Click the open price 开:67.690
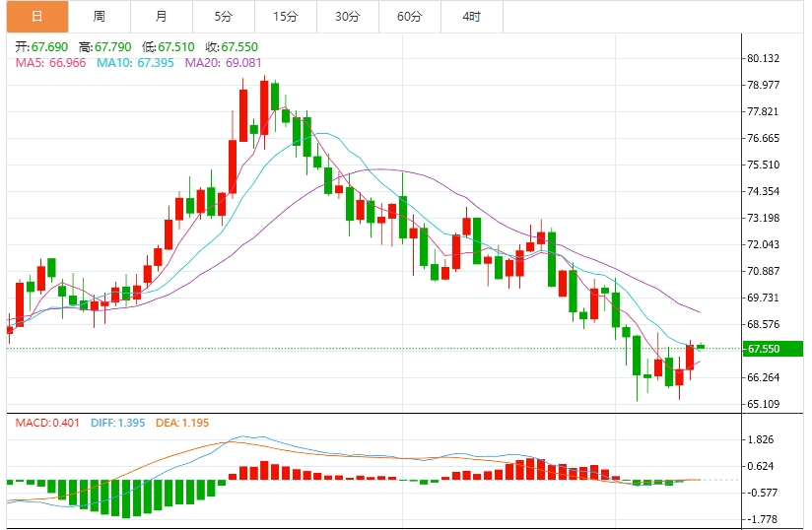This screenshot has width=812, height=530. [41, 47]
